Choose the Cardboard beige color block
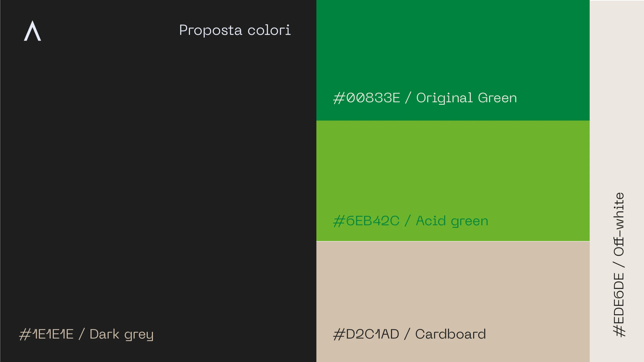644x362 pixels. click(453, 302)
